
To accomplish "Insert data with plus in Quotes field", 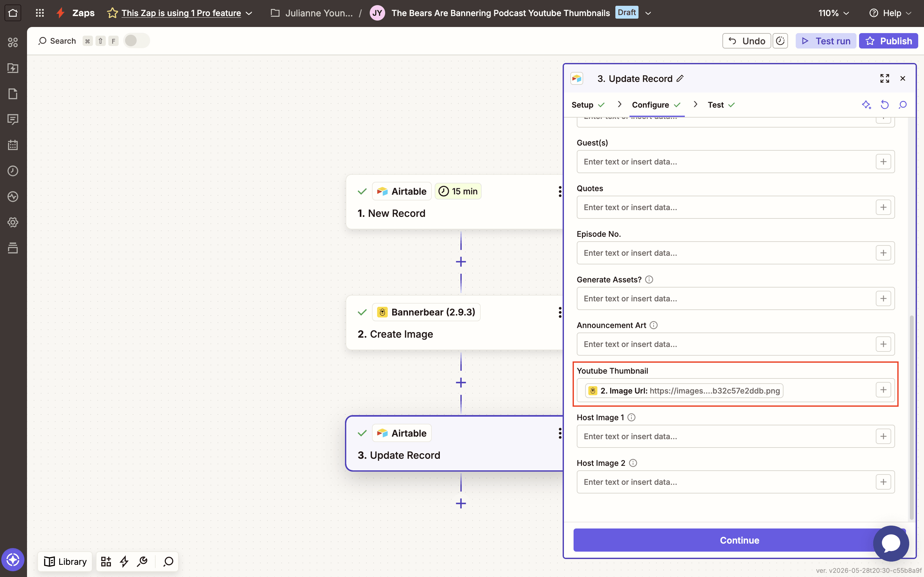I will point(883,207).
